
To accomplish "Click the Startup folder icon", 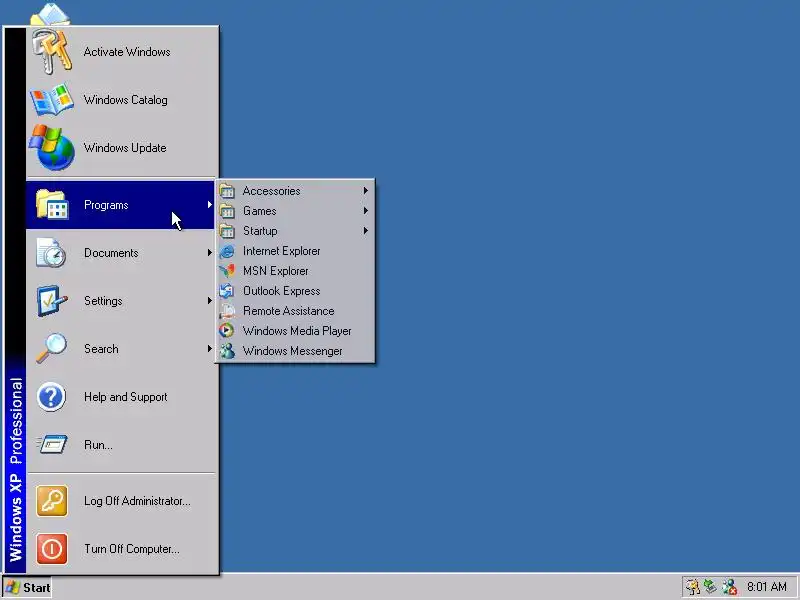I will tap(227, 231).
